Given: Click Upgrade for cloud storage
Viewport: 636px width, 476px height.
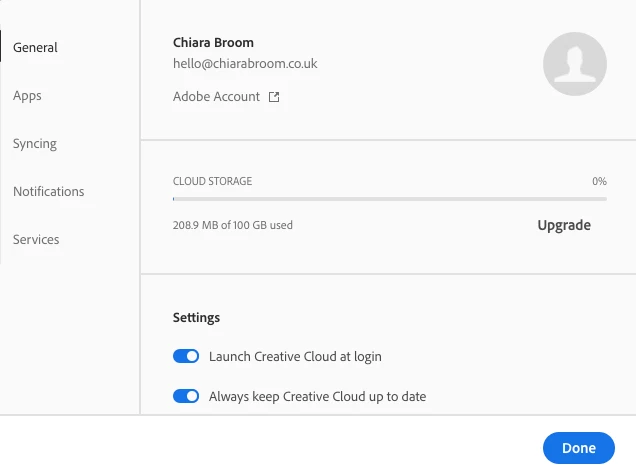Looking at the screenshot, I should point(564,225).
